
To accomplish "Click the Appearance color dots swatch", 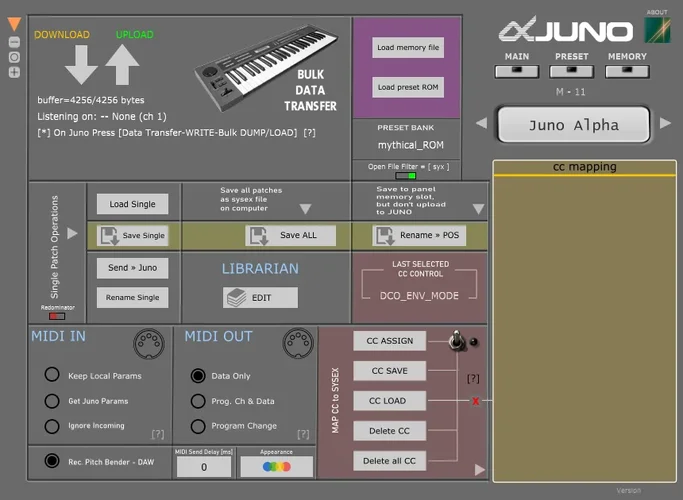I will [276, 466].
